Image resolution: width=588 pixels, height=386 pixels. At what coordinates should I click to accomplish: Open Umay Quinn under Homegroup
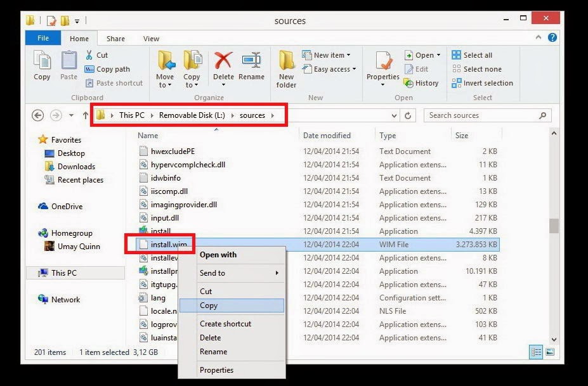click(72, 246)
